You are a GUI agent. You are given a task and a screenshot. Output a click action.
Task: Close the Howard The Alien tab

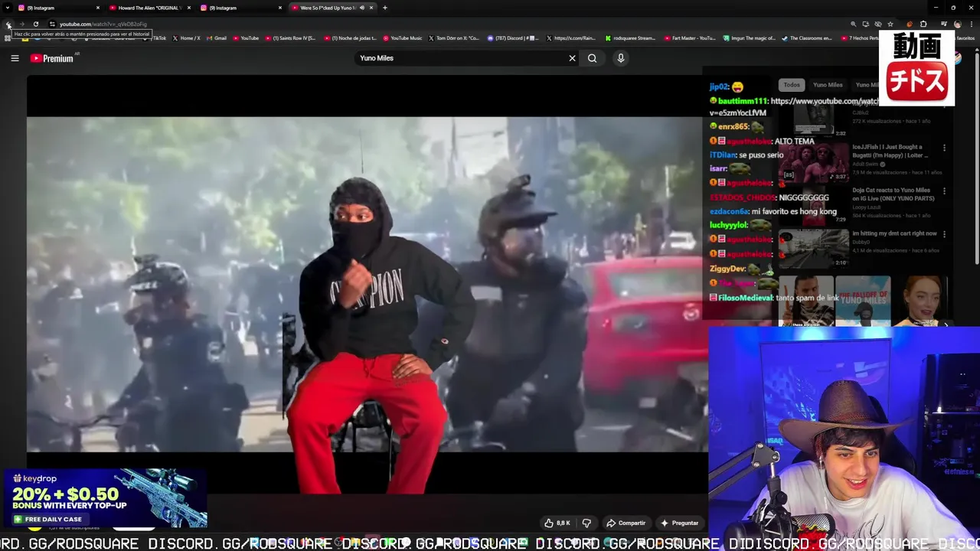pos(189,8)
